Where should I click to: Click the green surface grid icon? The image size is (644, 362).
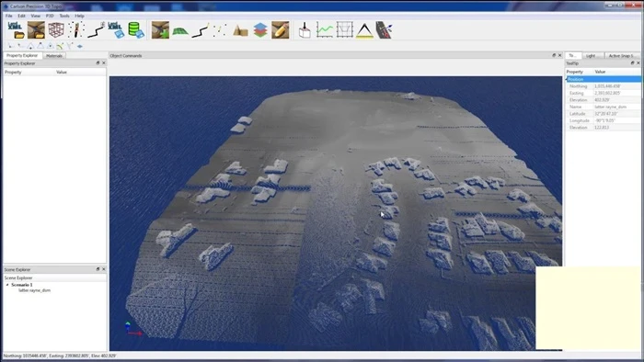pos(180,31)
